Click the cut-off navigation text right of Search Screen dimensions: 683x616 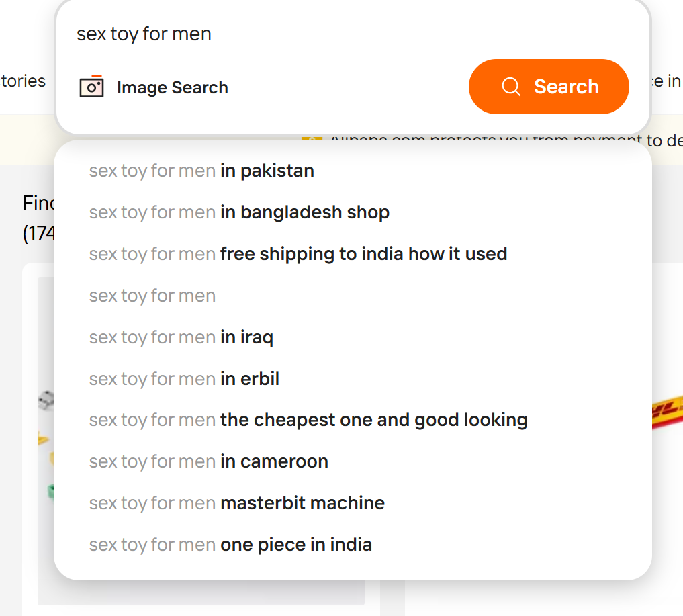tap(666, 81)
